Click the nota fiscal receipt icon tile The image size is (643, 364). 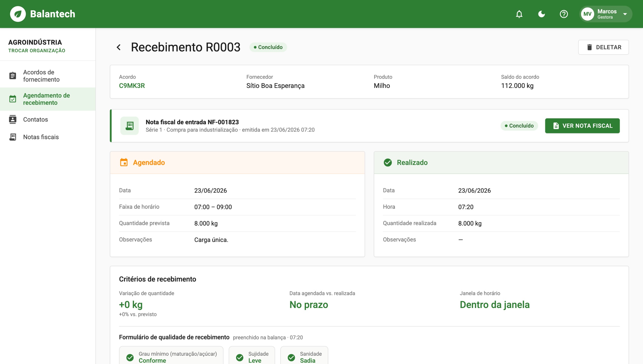129,126
